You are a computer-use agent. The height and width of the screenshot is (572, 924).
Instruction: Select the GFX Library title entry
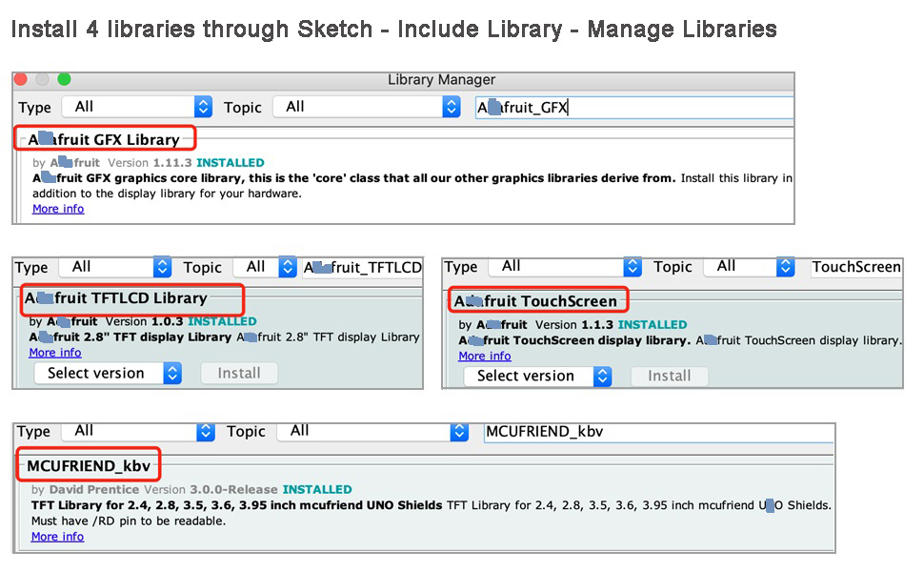pyautogui.click(x=104, y=139)
